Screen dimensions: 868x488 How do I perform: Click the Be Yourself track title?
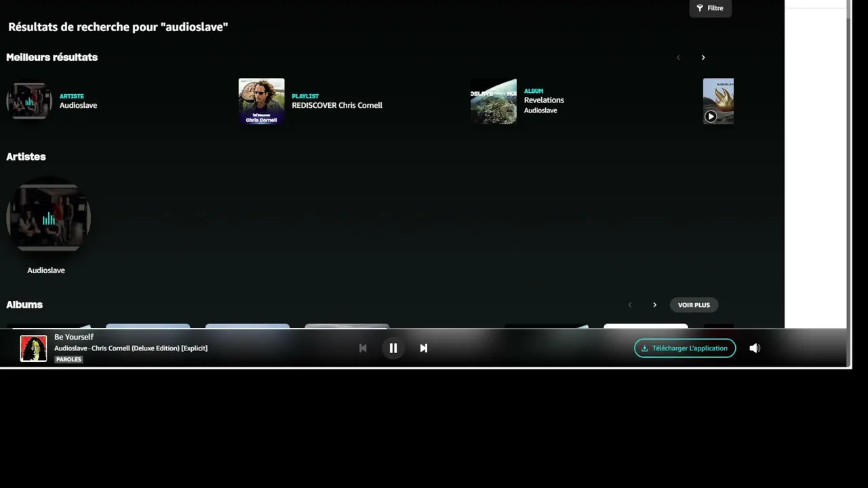(74, 337)
